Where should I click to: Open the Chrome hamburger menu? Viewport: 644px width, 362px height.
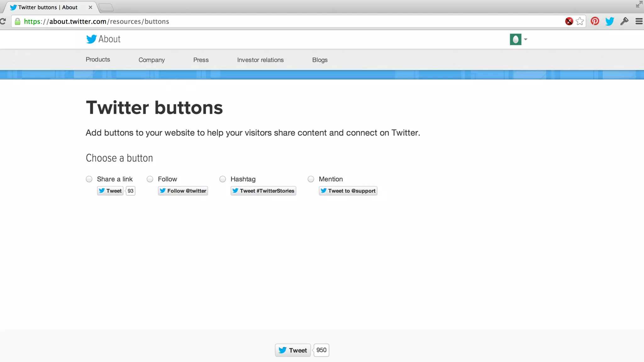639,21
